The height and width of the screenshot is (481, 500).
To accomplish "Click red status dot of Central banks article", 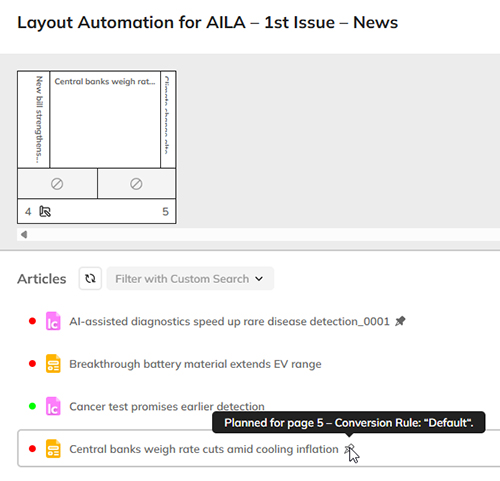I will [32, 449].
